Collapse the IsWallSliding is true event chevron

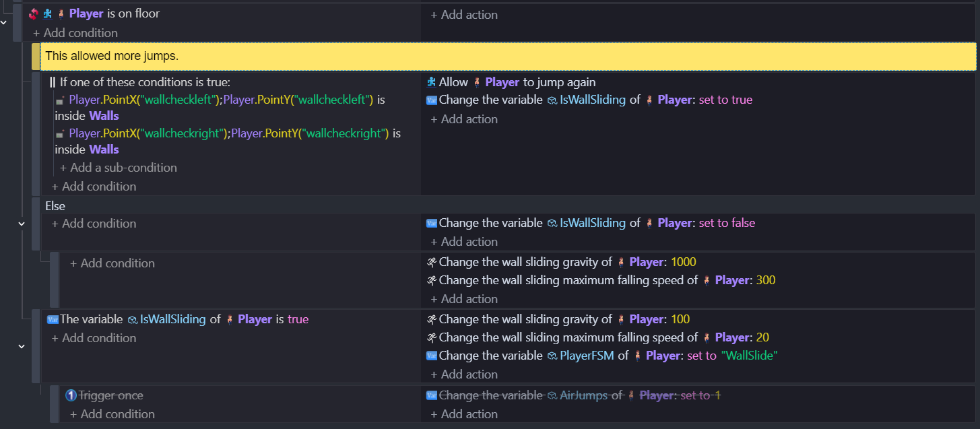click(21, 346)
